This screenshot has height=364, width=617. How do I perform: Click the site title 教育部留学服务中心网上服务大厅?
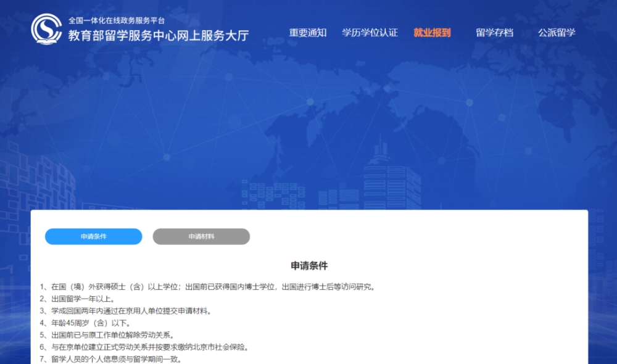point(159,36)
